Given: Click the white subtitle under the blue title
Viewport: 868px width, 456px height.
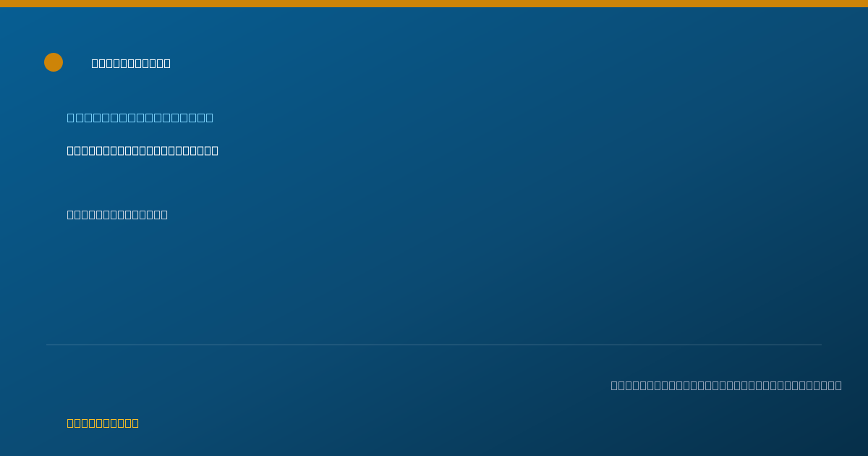Looking at the screenshot, I should tap(142, 151).
